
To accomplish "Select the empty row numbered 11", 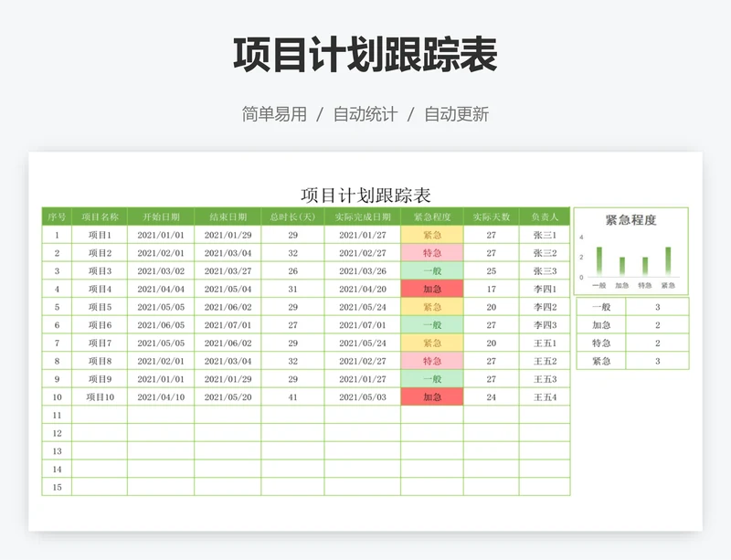I will tap(306, 415).
